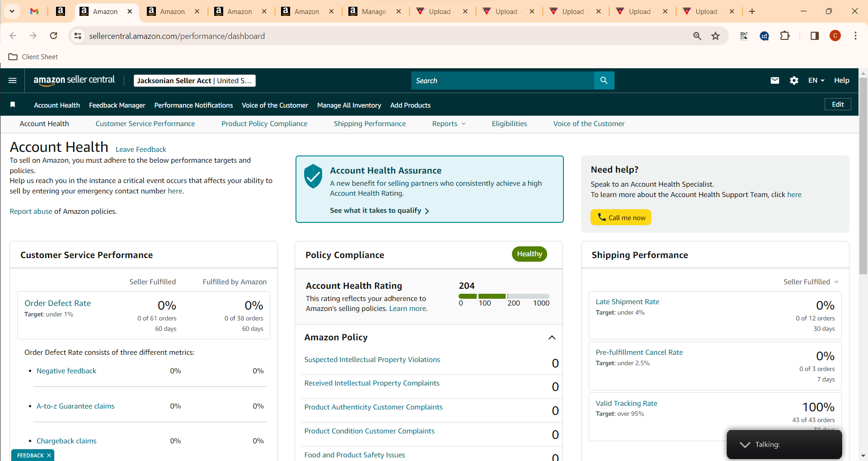Open Account Health in the top navigation
This screenshot has height=461, width=868.
[x=57, y=105]
